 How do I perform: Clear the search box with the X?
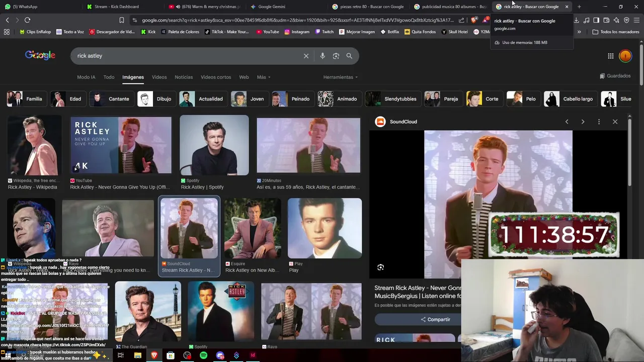tap(306, 56)
